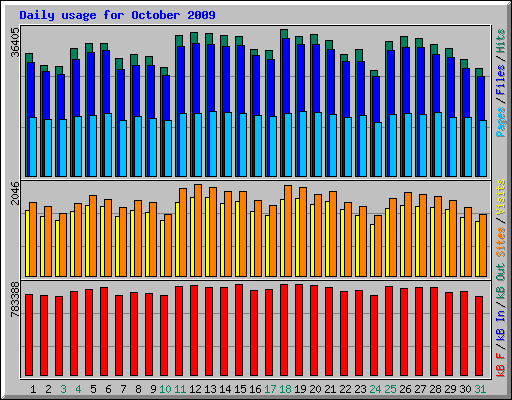
Task: Select green day 25 label
Action: click(x=390, y=389)
